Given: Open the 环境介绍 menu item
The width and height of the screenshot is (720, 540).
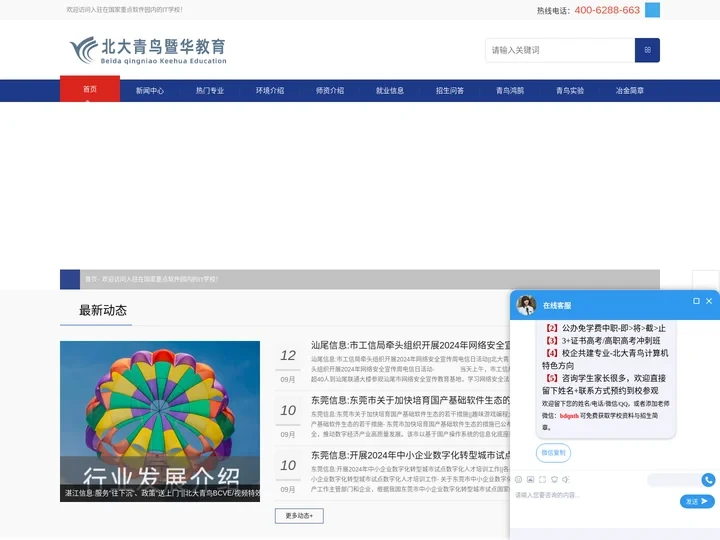Looking at the screenshot, I should [x=270, y=91].
